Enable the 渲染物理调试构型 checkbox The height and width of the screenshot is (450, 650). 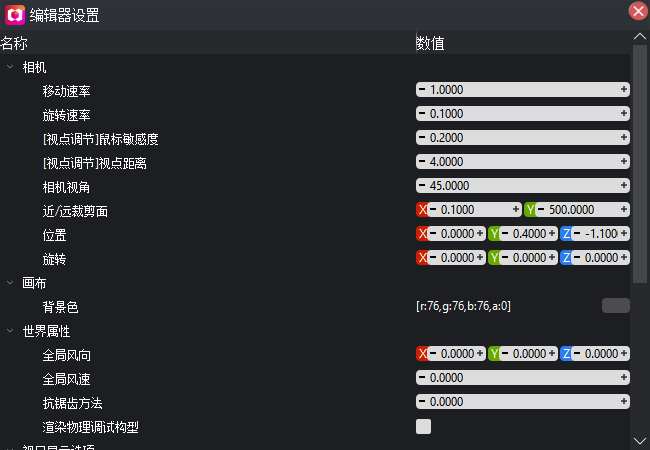coord(423,426)
